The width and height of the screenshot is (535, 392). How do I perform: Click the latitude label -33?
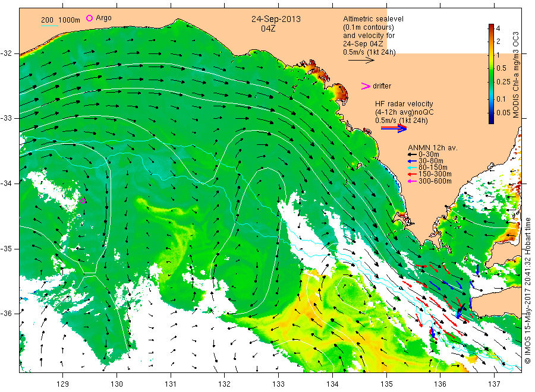point(7,118)
